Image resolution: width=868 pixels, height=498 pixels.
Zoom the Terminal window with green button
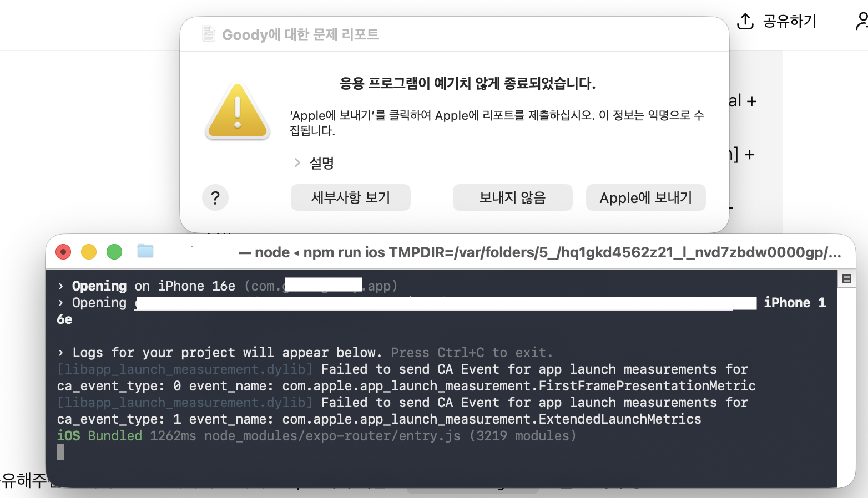tap(114, 252)
